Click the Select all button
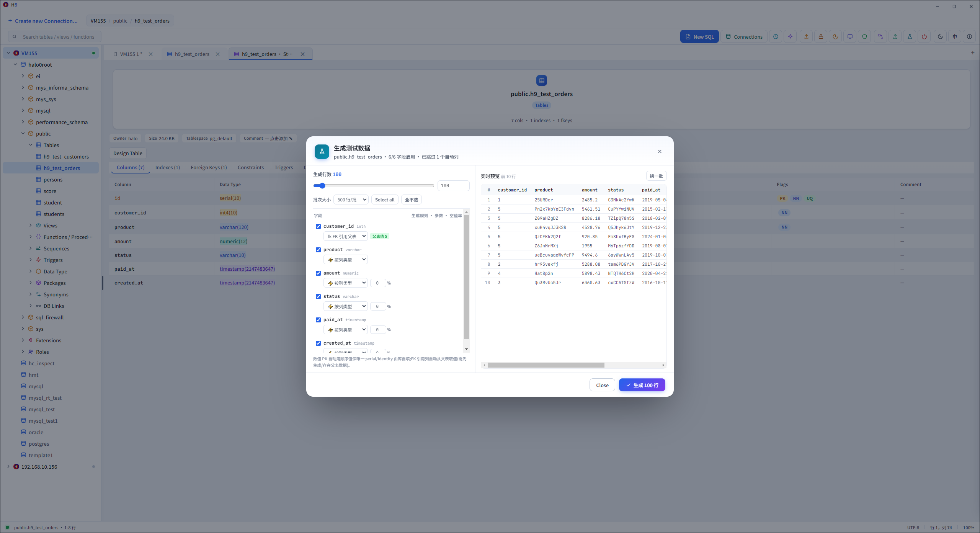The image size is (980, 533). click(x=385, y=200)
